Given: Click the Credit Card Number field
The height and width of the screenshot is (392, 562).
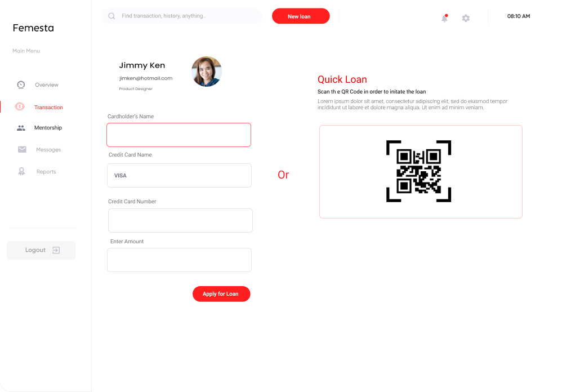Looking at the screenshot, I should [x=180, y=220].
